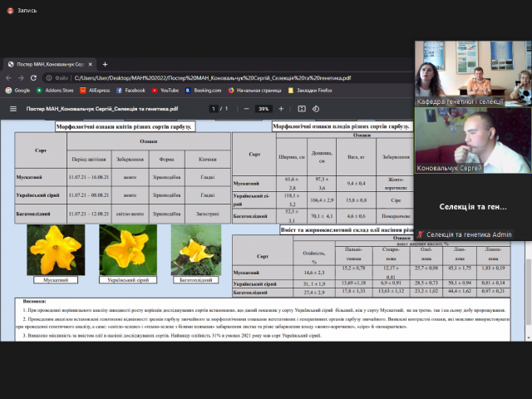Click the PDF zoom in plus button
The width and height of the screenshot is (532, 399).
[x=280, y=109]
